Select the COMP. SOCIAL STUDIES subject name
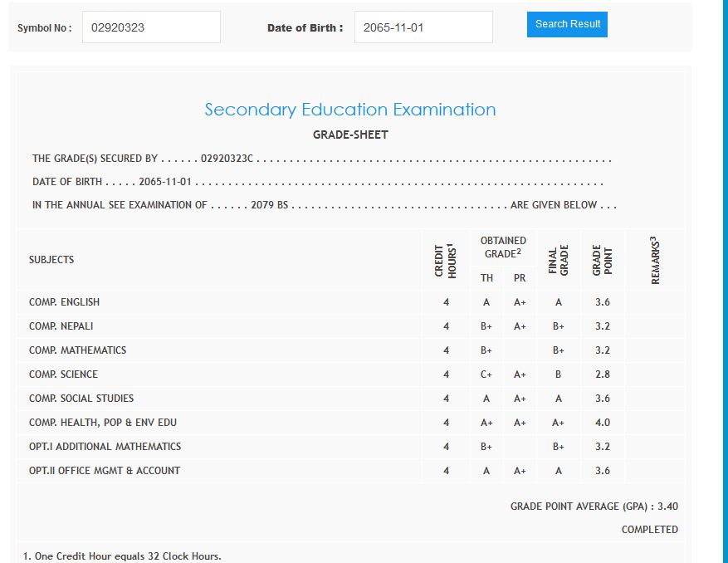This screenshot has height=563, width=728. pyautogui.click(x=81, y=399)
